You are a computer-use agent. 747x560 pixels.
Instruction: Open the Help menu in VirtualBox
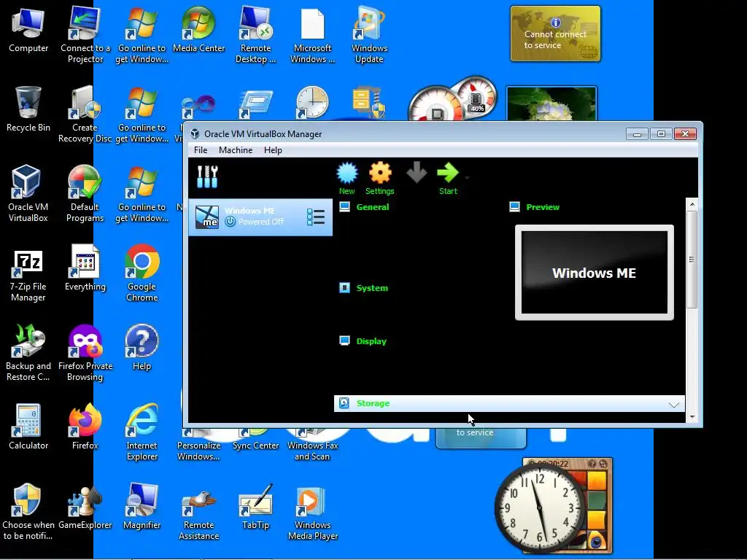(x=273, y=150)
